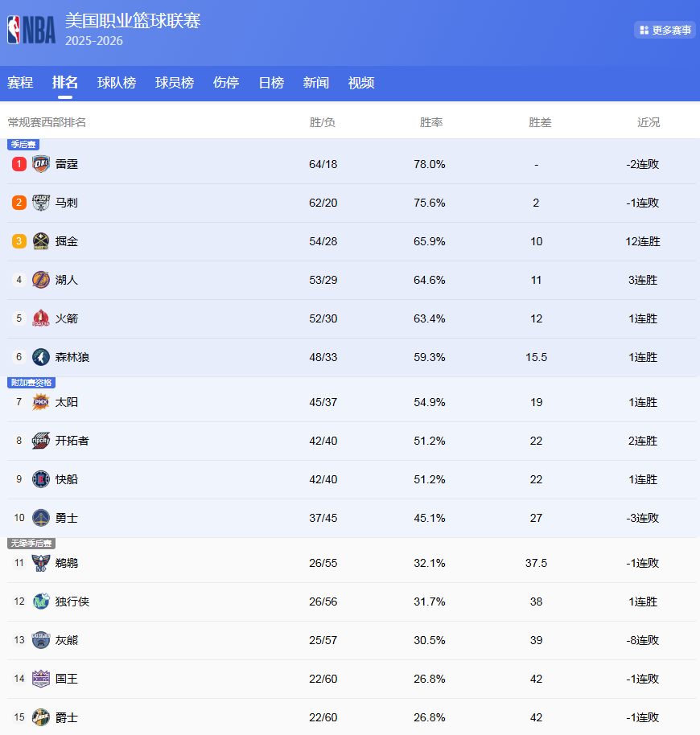
Task: Click the Warriors (勇士) team logo
Action: [x=41, y=518]
